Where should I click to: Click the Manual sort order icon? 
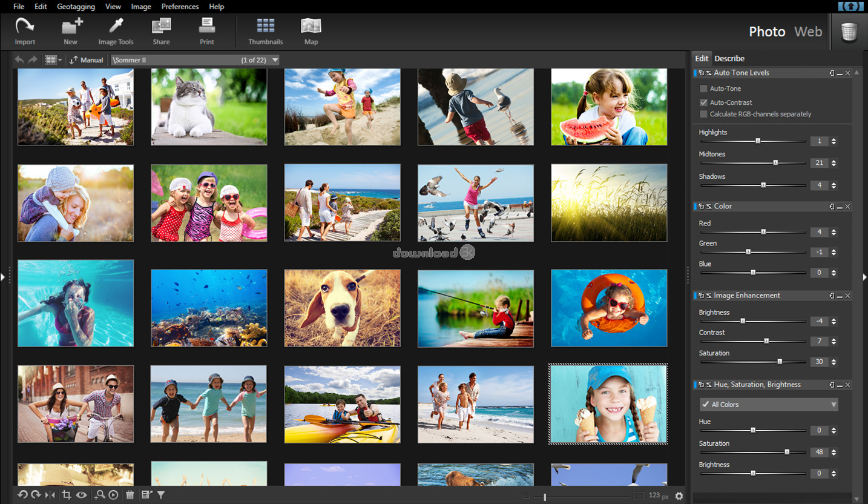74,60
